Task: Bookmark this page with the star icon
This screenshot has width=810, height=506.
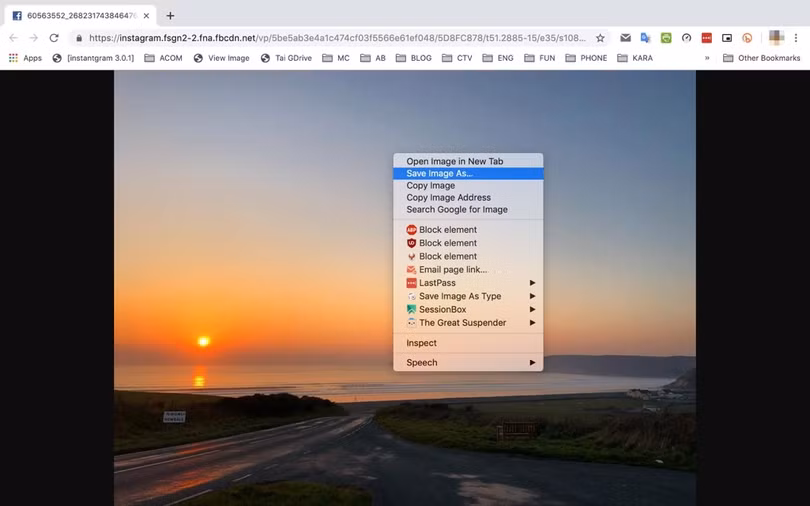Action: (600, 38)
